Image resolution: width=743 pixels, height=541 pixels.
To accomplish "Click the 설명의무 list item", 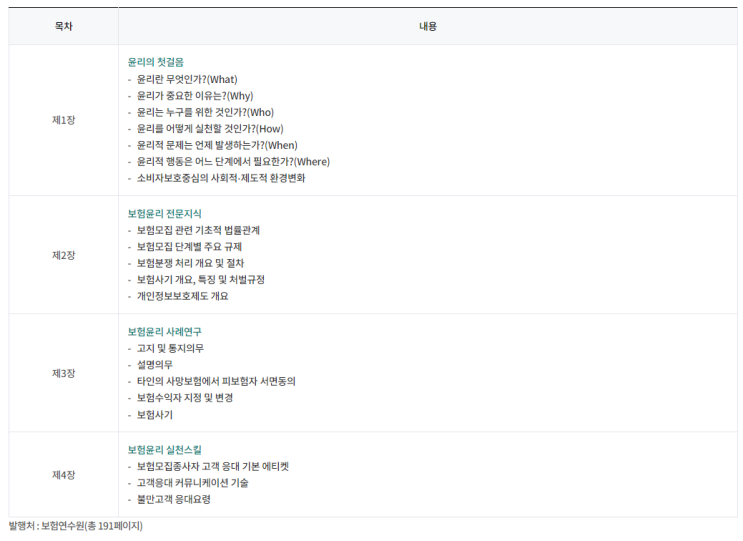I will point(154,365).
